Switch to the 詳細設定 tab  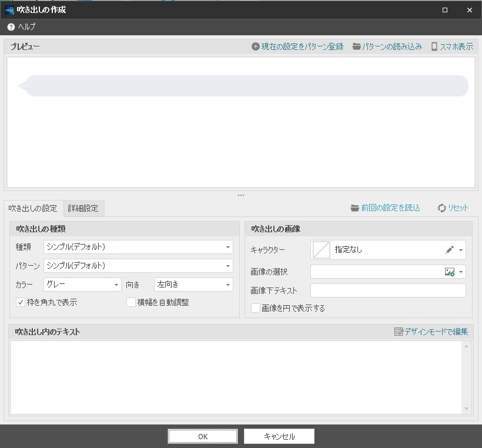[x=83, y=209]
